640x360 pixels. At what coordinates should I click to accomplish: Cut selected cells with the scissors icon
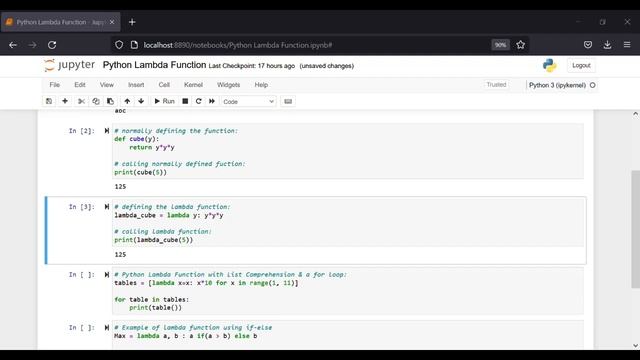coord(81,101)
